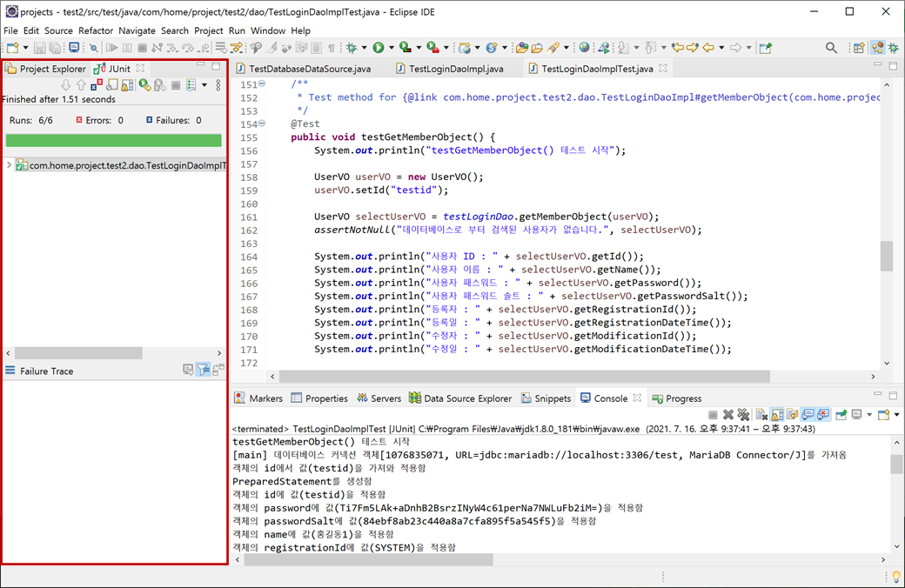
Task: Click the main toolbar Terminate icon
Action: point(142,48)
